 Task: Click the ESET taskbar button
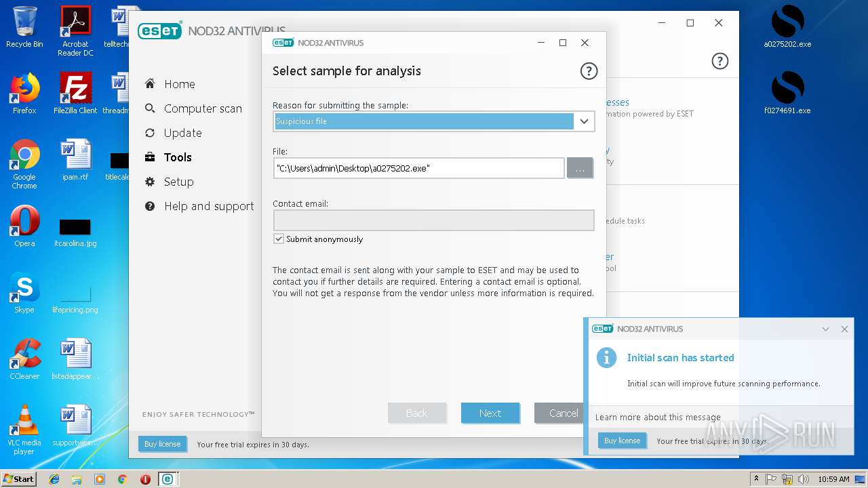[x=167, y=479]
